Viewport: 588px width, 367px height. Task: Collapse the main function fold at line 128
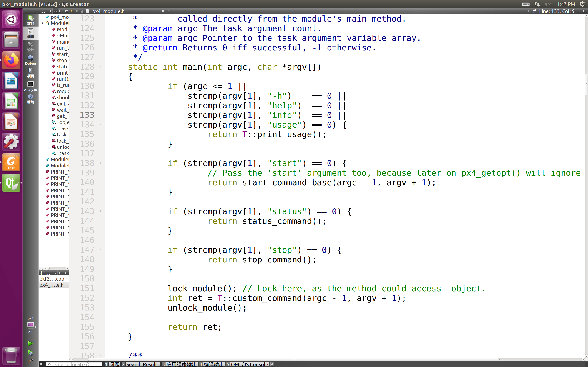101,67
